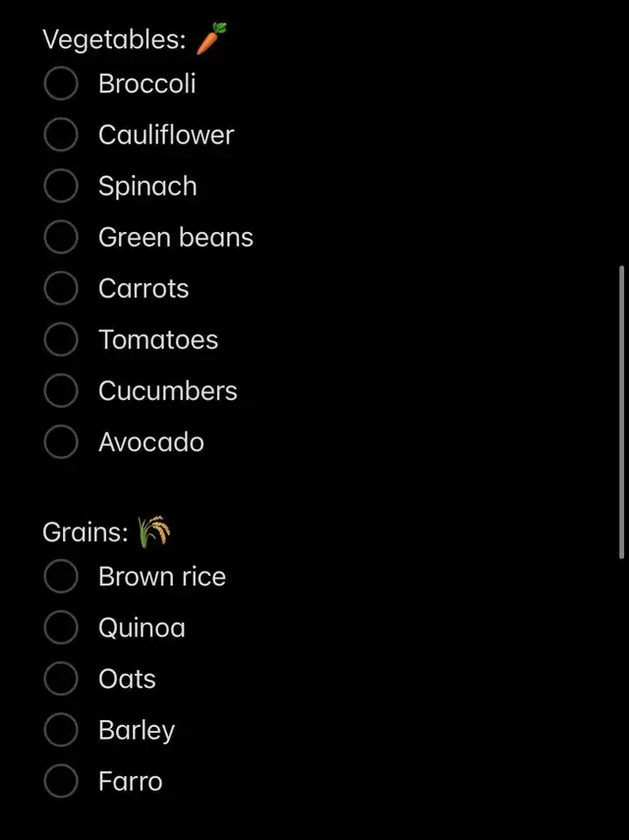Click the carrot emoji beside Vegetables
This screenshot has height=840, width=629.
point(211,38)
